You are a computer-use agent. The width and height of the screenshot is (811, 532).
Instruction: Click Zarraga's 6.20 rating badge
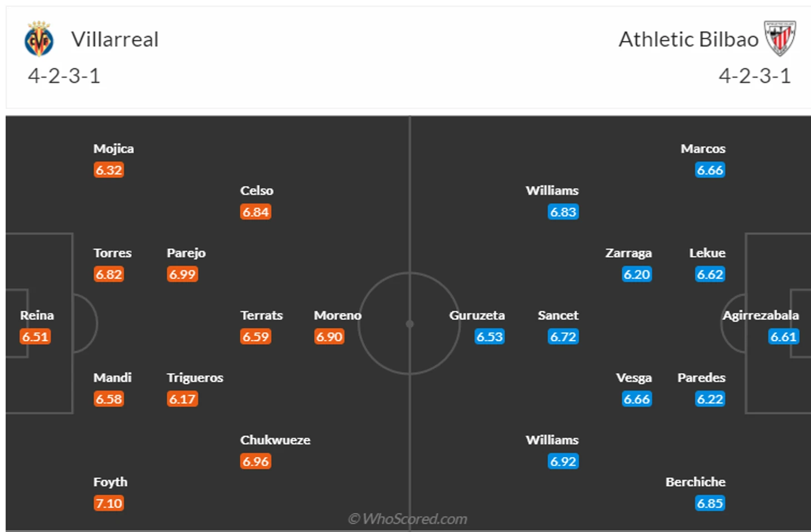[637, 274]
